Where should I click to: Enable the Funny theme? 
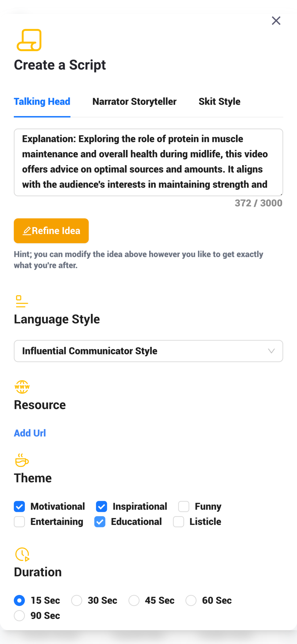(x=183, y=506)
